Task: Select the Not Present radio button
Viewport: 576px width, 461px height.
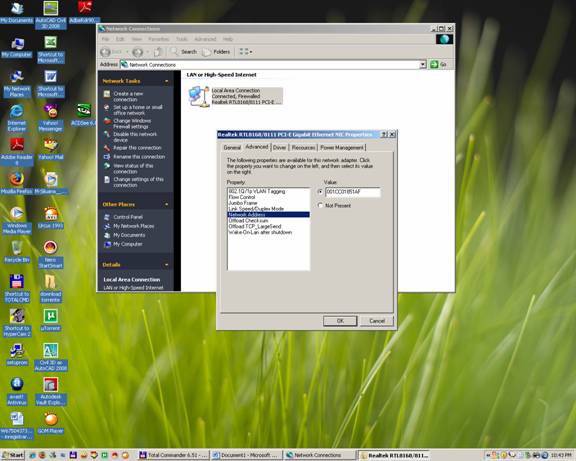Action: click(320, 205)
